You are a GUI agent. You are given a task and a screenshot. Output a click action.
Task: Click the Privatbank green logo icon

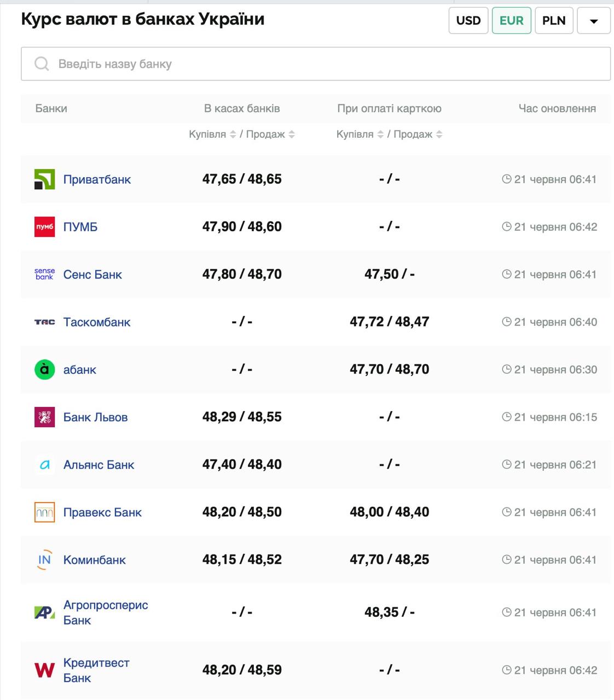pos(44,179)
